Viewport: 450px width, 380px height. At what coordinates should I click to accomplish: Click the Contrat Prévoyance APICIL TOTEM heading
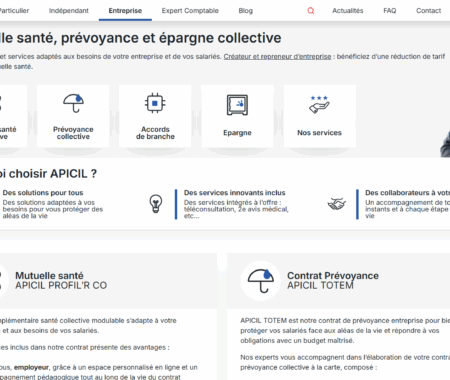coord(333,280)
